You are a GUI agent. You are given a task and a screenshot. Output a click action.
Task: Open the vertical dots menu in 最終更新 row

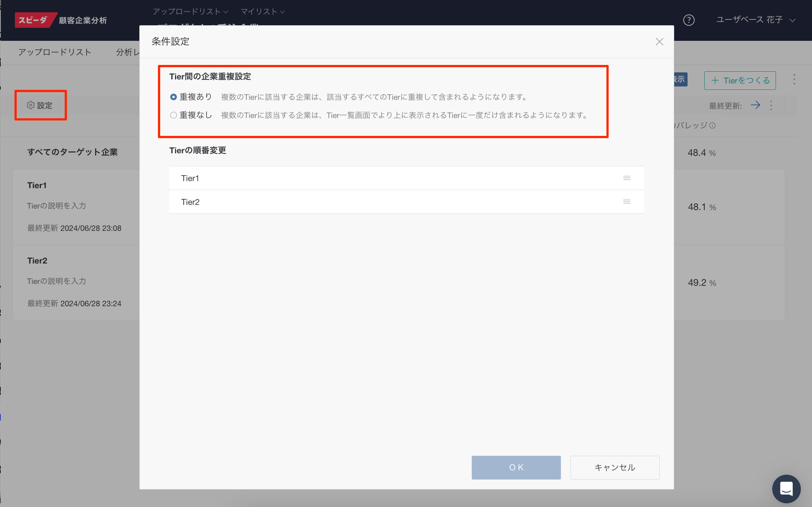(771, 105)
